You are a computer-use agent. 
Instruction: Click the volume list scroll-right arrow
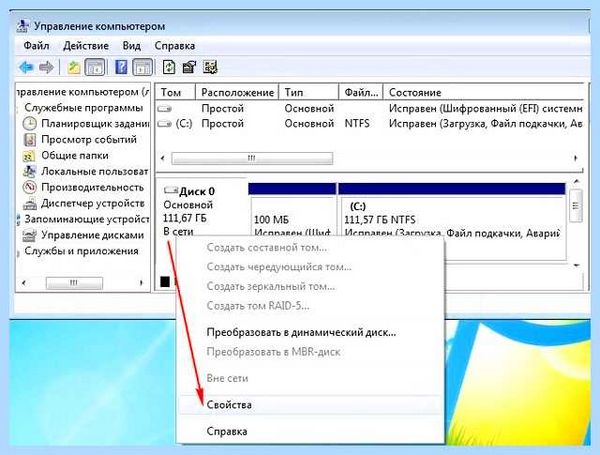[x=575, y=158]
